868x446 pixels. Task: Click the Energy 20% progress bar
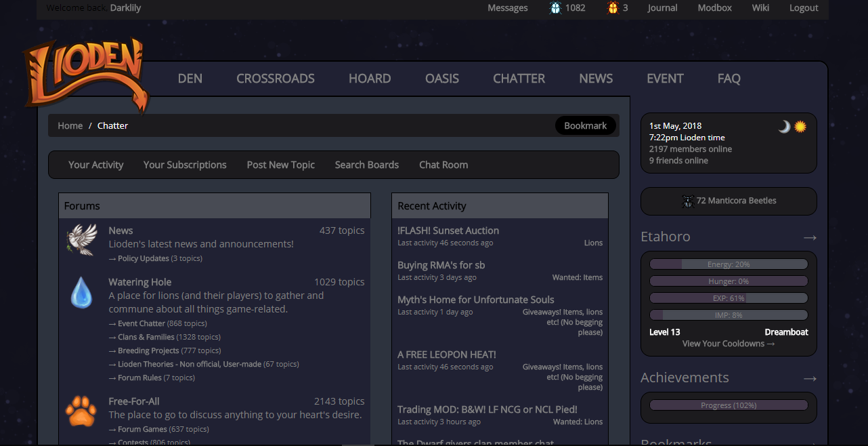click(729, 264)
